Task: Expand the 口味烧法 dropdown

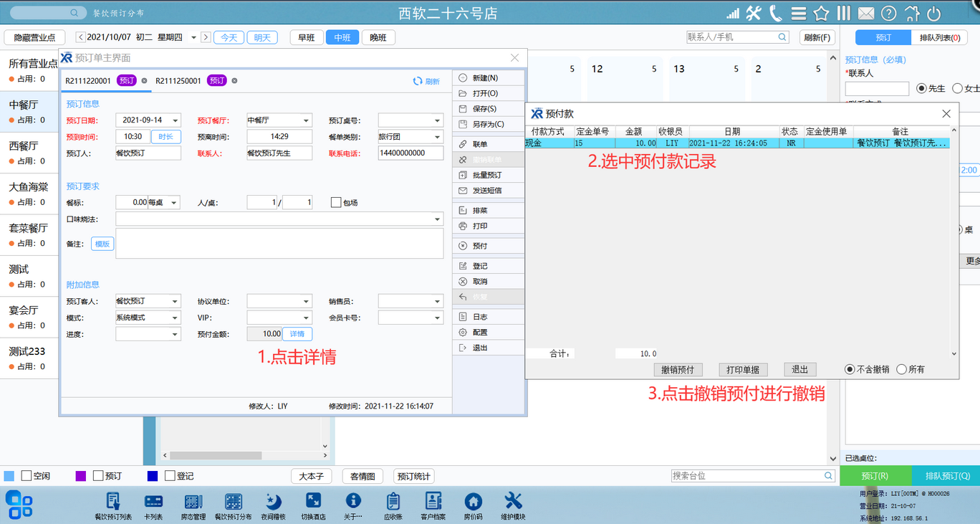Action: point(437,219)
